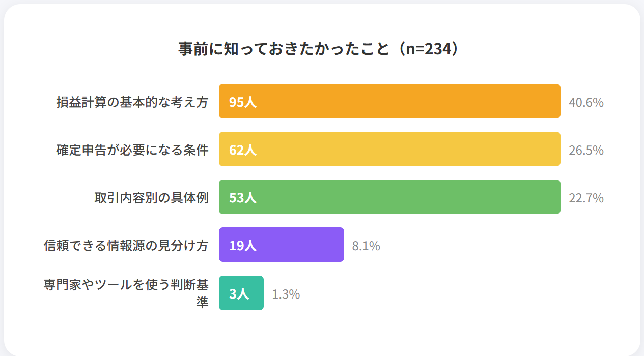Click the 損益計算の基本的な考え方 label

click(x=132, y=102)
